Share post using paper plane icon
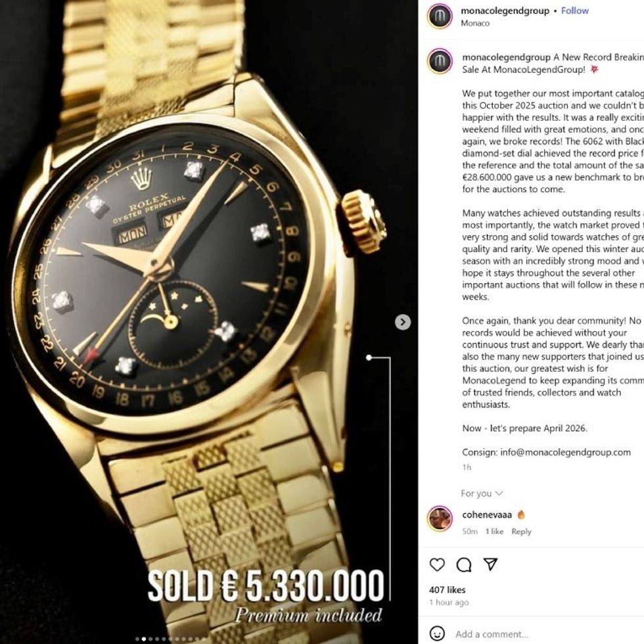The image size is (644, 644). (490, 564)
